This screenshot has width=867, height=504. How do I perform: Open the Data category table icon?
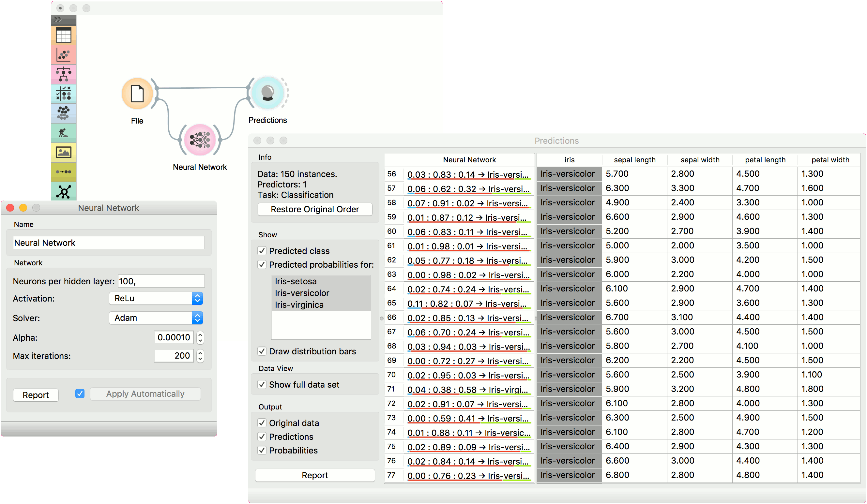coord(64,35)
